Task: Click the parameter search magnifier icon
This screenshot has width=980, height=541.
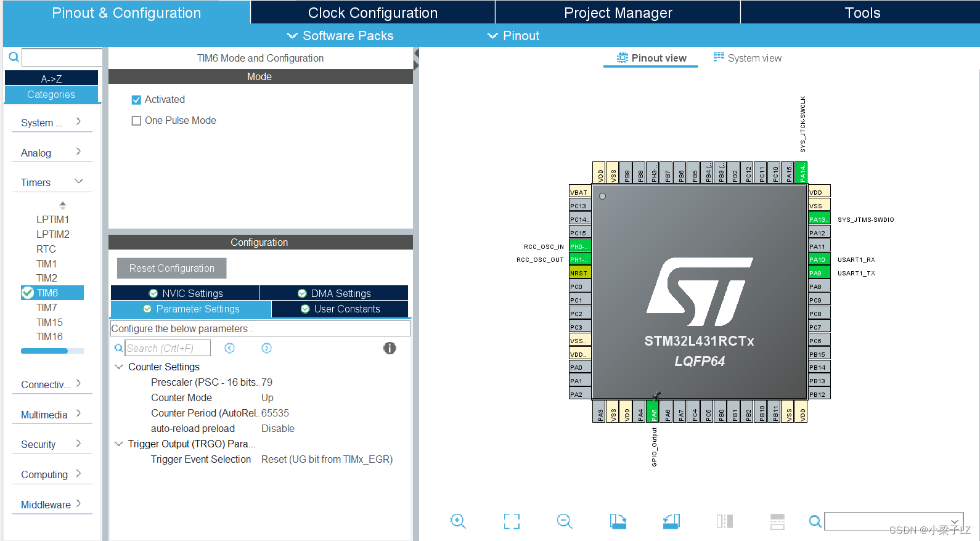Action: [x=118, y=348]
